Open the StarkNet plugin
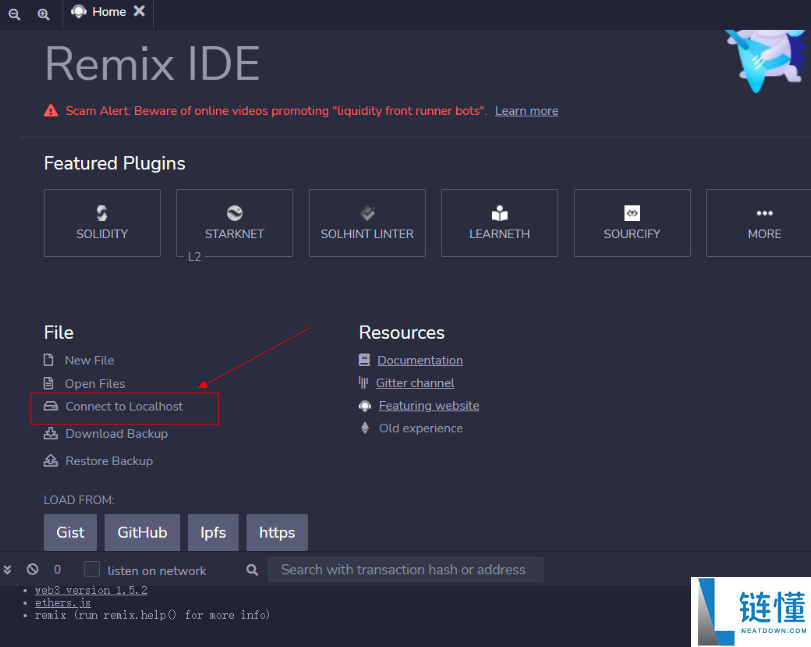 pos(234,223)
